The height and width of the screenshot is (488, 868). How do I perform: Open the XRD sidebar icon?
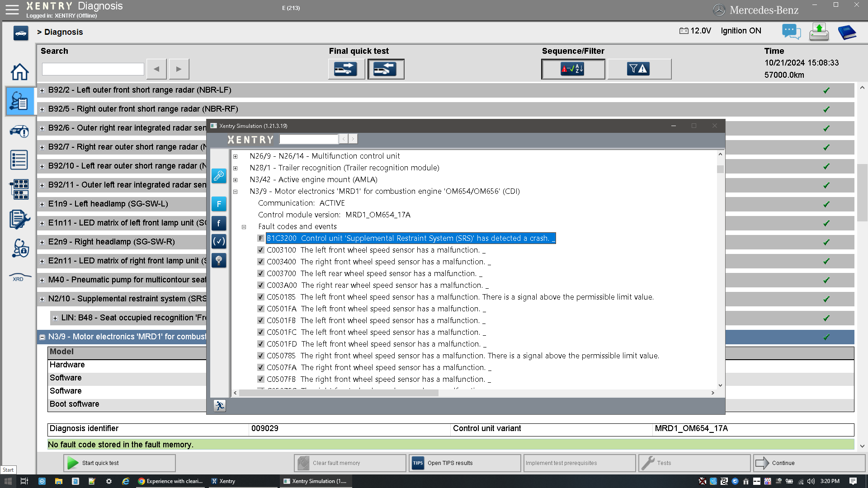(19, 277)
